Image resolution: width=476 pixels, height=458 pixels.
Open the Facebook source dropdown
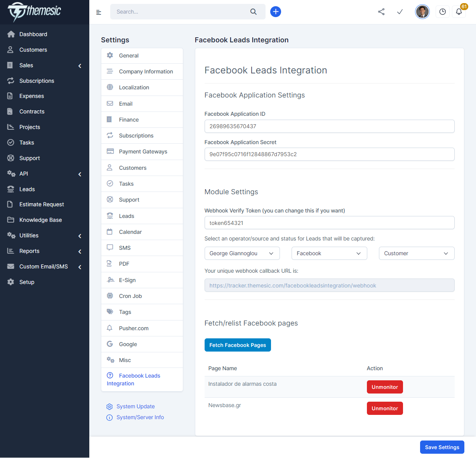329,253
